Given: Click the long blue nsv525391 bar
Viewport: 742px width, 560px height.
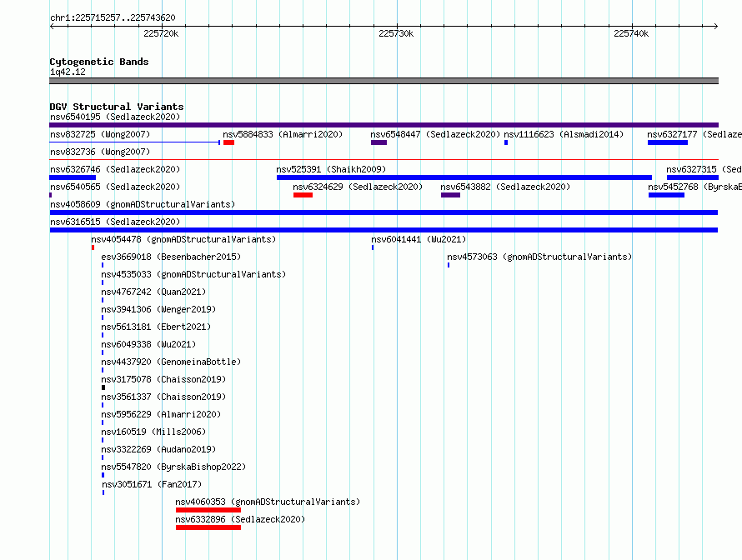Looking at the screenshot, I should 464,177.
